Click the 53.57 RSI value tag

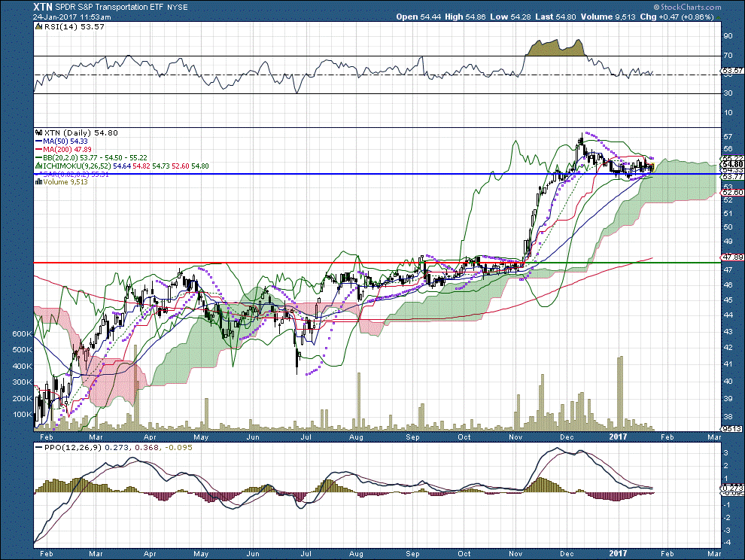pyautogui.click(x=731, y=71)
